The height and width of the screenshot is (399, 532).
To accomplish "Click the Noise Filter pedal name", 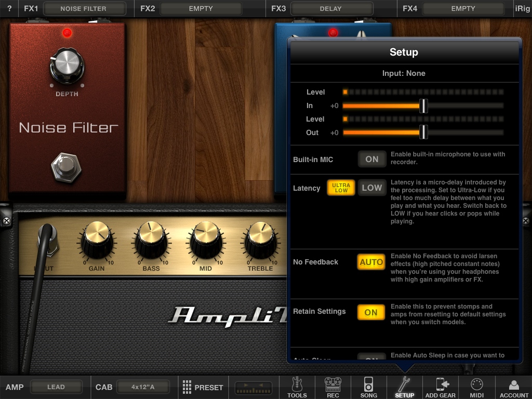I will pos(69,128).
